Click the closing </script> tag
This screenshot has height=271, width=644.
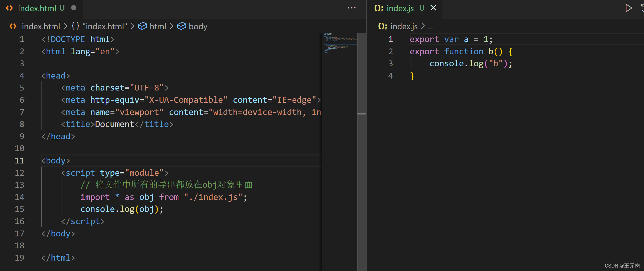tap(83, 221)
